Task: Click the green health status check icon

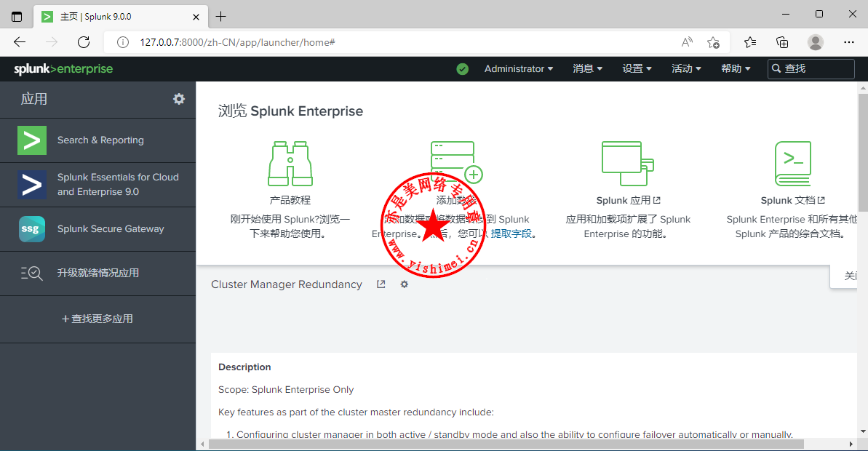Action: point(462,68)
